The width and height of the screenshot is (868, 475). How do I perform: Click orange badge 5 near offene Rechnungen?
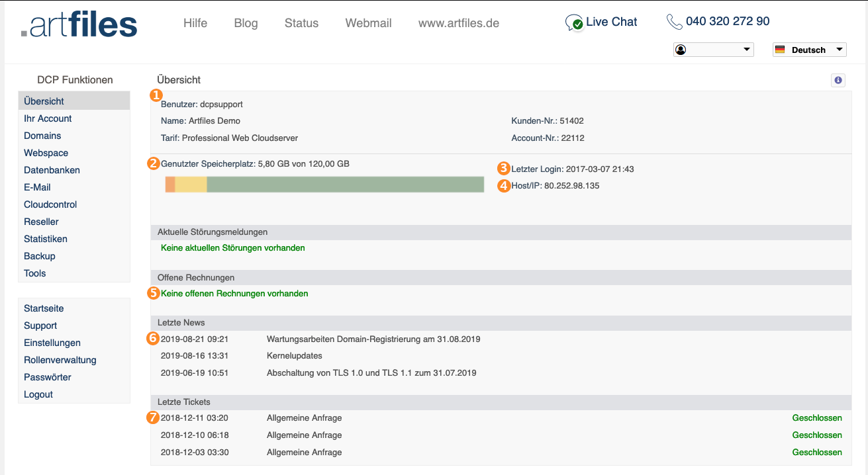(x=153, y=292)
